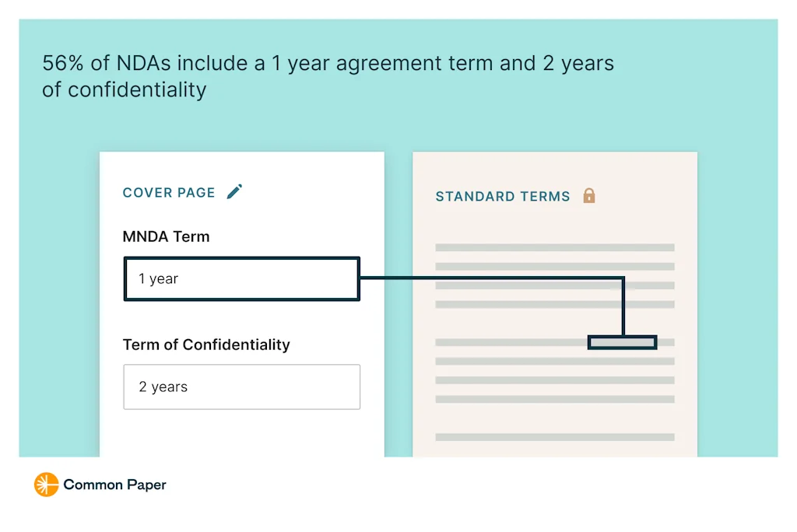Click gray line segment left of highlighted box

click(511, 342)
